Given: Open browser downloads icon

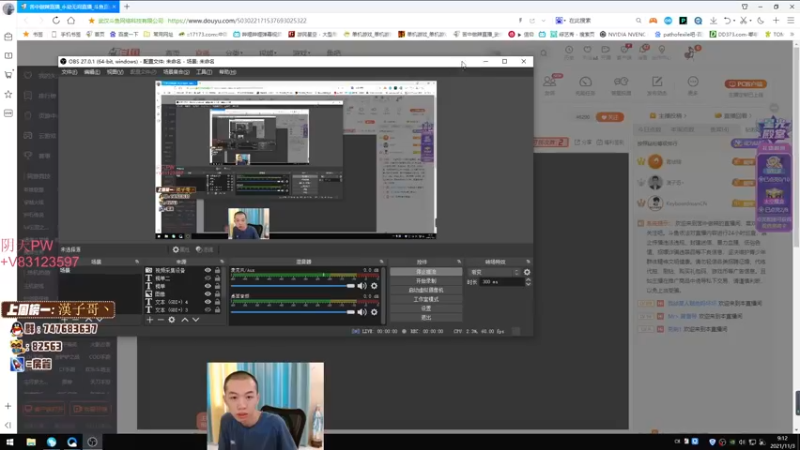Looking at the screenshot, I should point(713,20).
